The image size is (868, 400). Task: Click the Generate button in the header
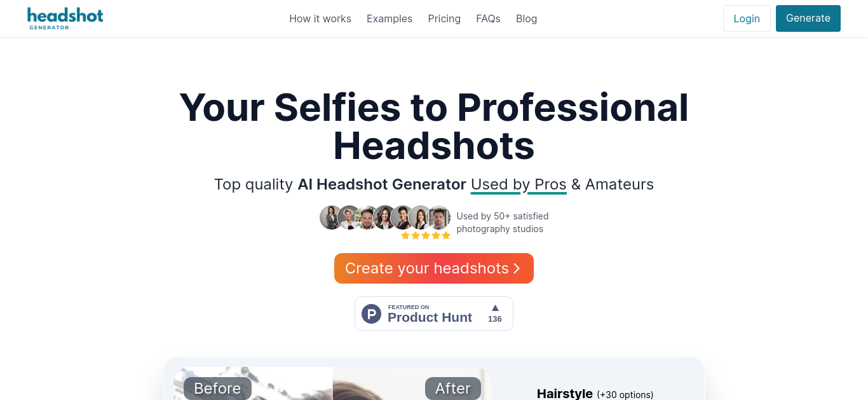point(808,18)
